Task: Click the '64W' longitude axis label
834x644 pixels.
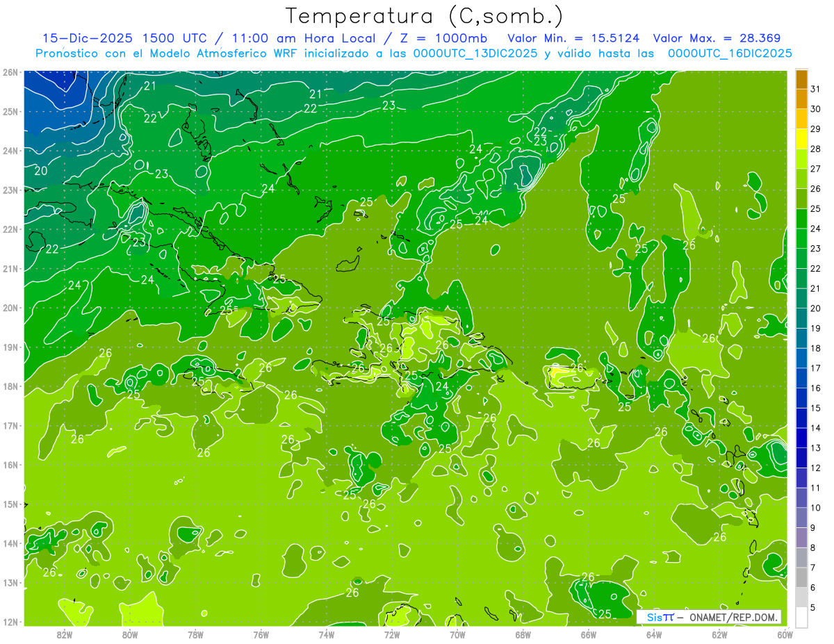Action: pyautogui.click(x=653, y=634)
